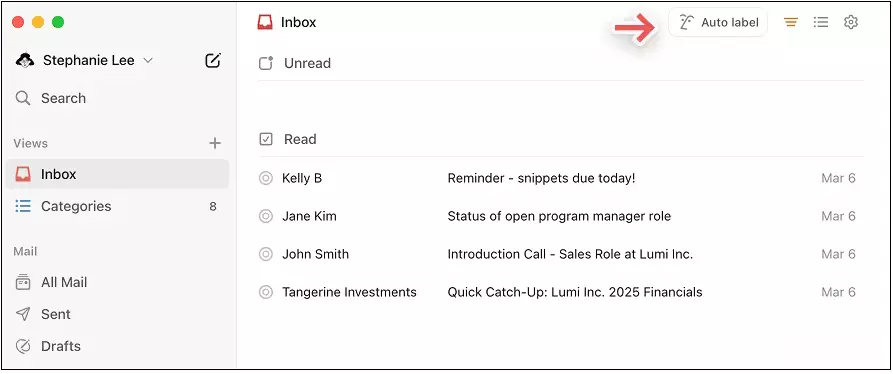This screenshot has height=374, width=893.
Task: Open John Smith's Introduction Call email
Action: click(x=561, y=254)
